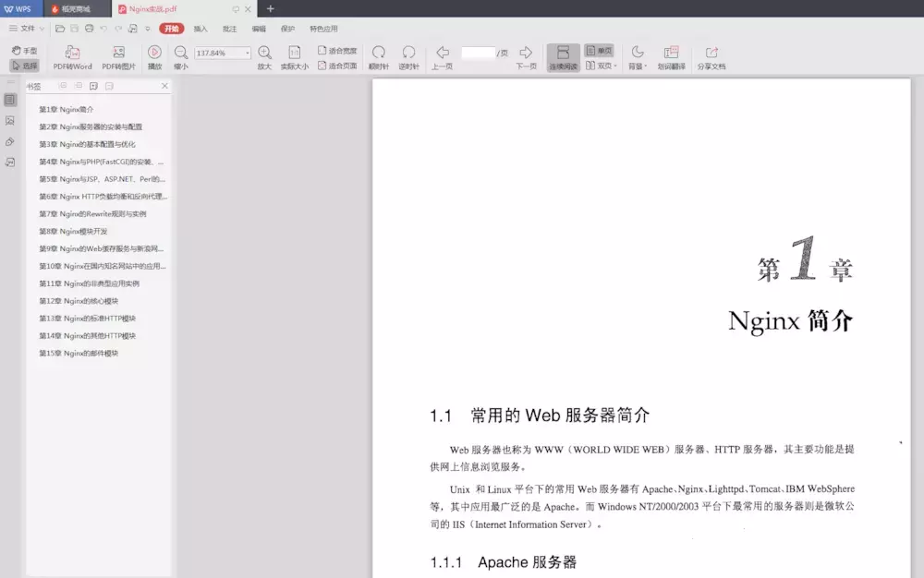
Task: Collapse all bookmarks icon in panel header
Action: (x=79, y=86)
